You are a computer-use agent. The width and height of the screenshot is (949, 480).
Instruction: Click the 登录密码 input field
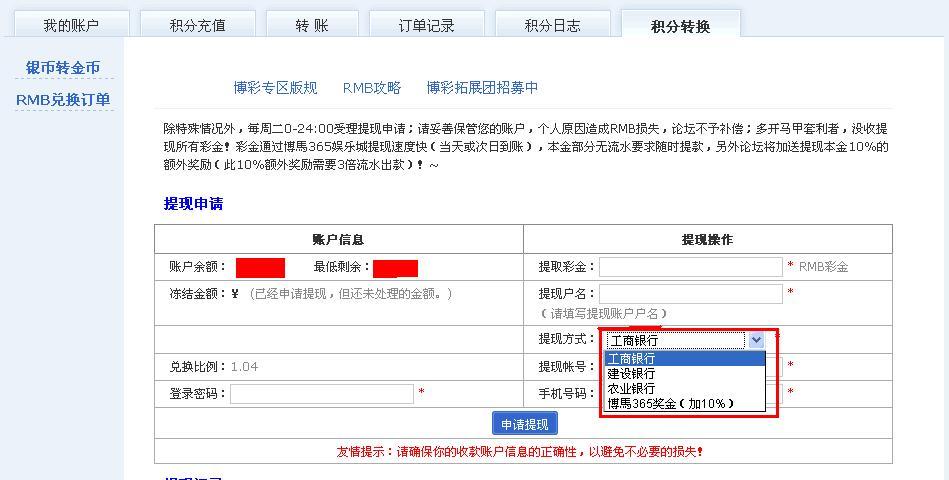pos(321,394)
